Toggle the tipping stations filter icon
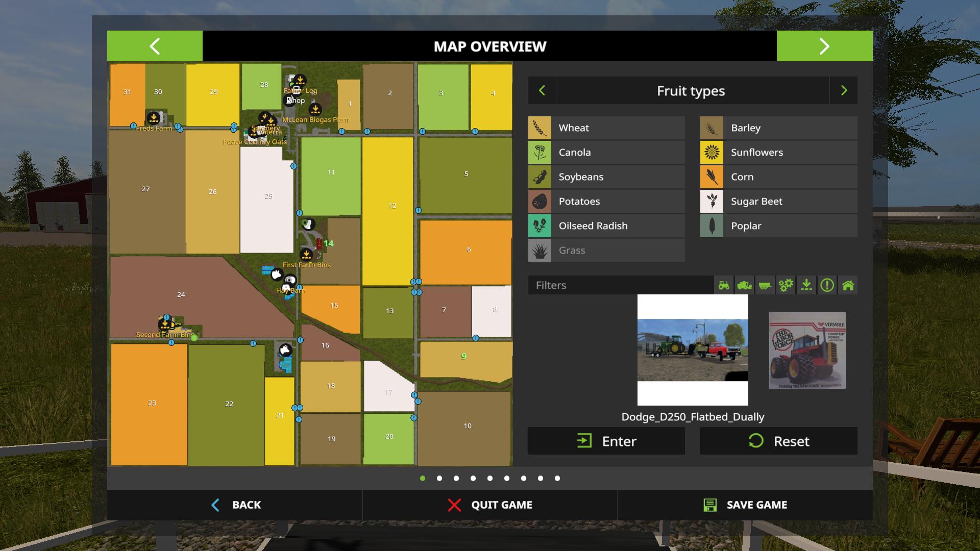The width and height of the screenshot is (980, 551). pos(806,285)
